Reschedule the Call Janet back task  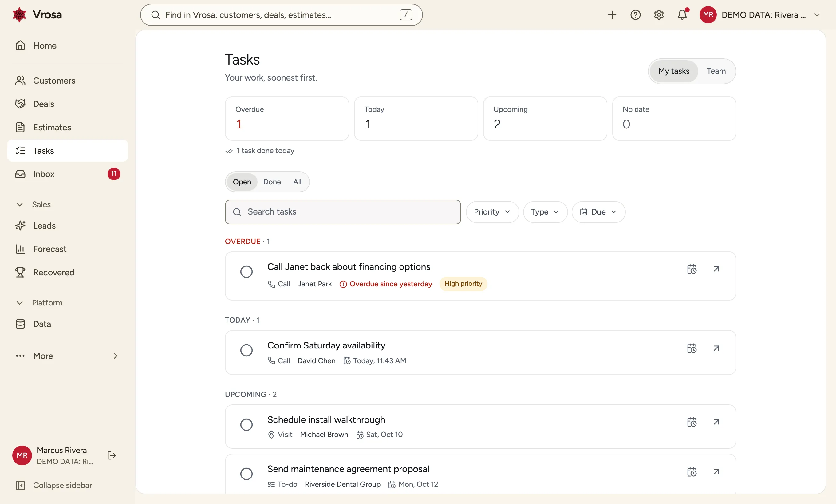[692, 269]
